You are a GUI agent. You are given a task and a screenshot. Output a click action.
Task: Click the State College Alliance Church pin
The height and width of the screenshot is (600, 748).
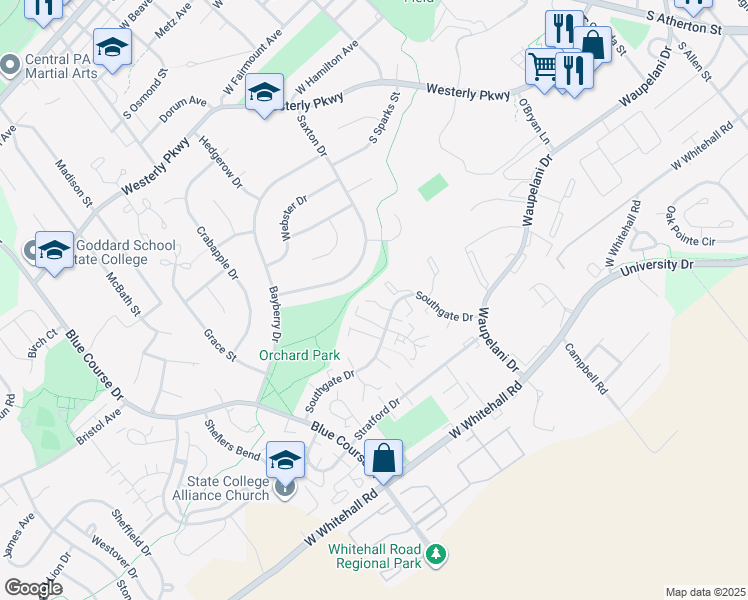click(285, 488)
